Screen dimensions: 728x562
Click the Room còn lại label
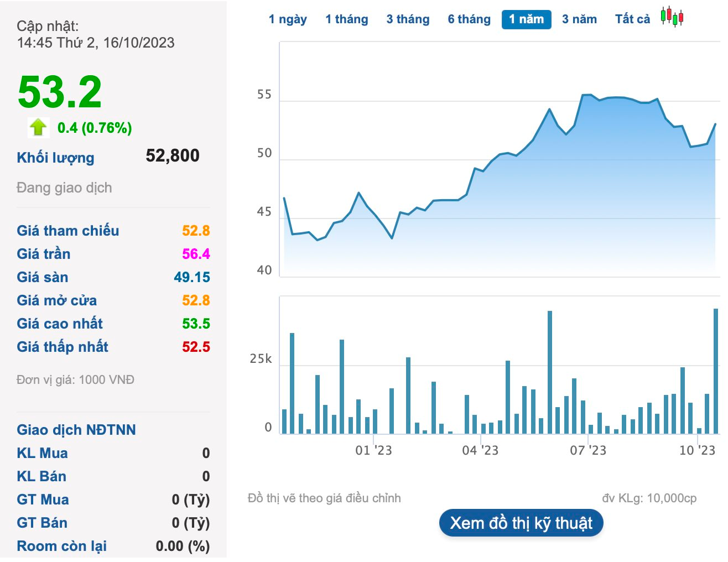click(62, 546)
